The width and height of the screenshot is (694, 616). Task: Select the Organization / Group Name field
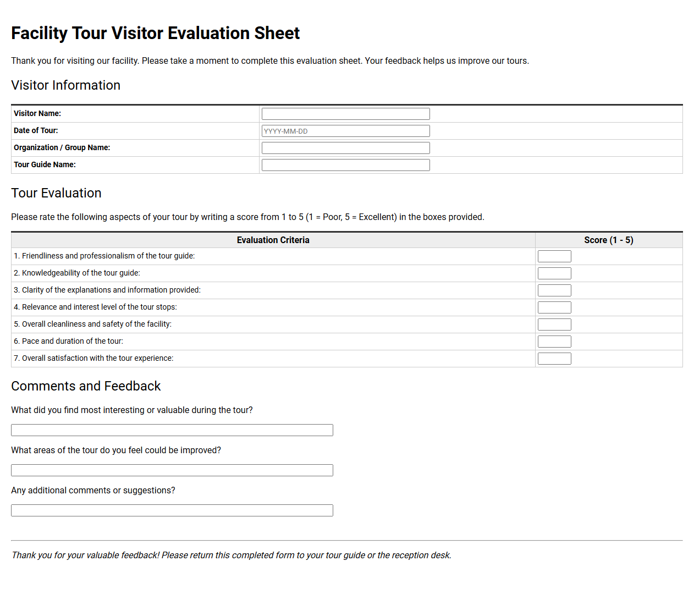pyautogui.click(x=345, y=148)
